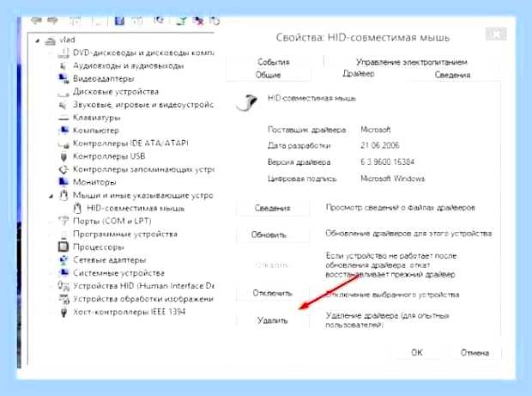Click the Удалить driver button
The image size is (532, 396).
(x=273, y=320)
